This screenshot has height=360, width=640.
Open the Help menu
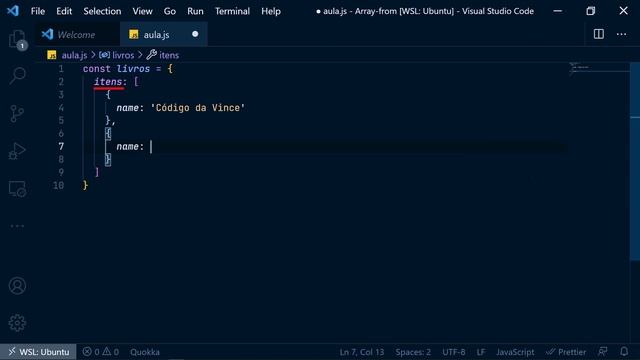point(271,11)
